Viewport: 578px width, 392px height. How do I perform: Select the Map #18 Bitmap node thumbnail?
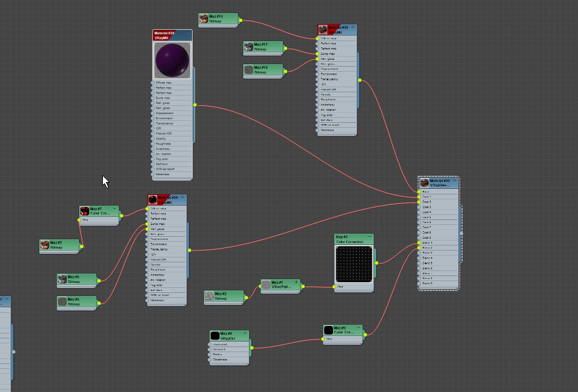(x=249, y=70)
